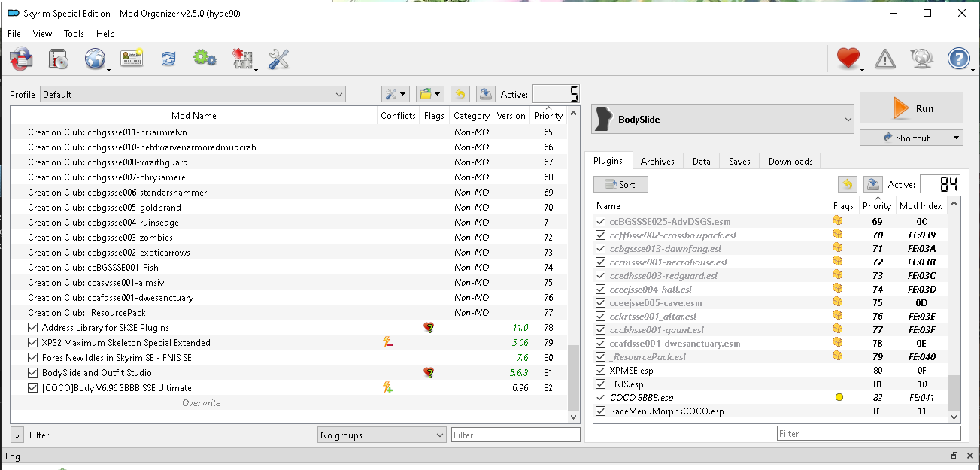This screenshot has height=470, width=980.
Task: Sort by Mod Name column header
Action: coord(193,116)
